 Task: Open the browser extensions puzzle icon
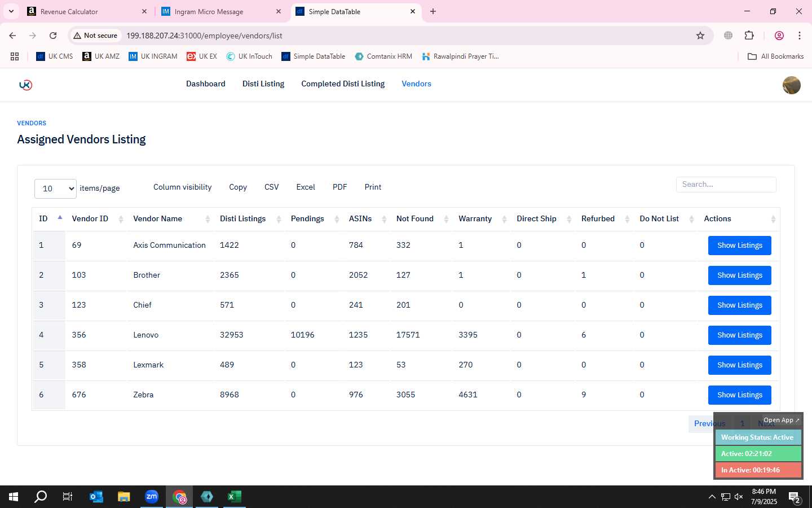coord(749,36)
